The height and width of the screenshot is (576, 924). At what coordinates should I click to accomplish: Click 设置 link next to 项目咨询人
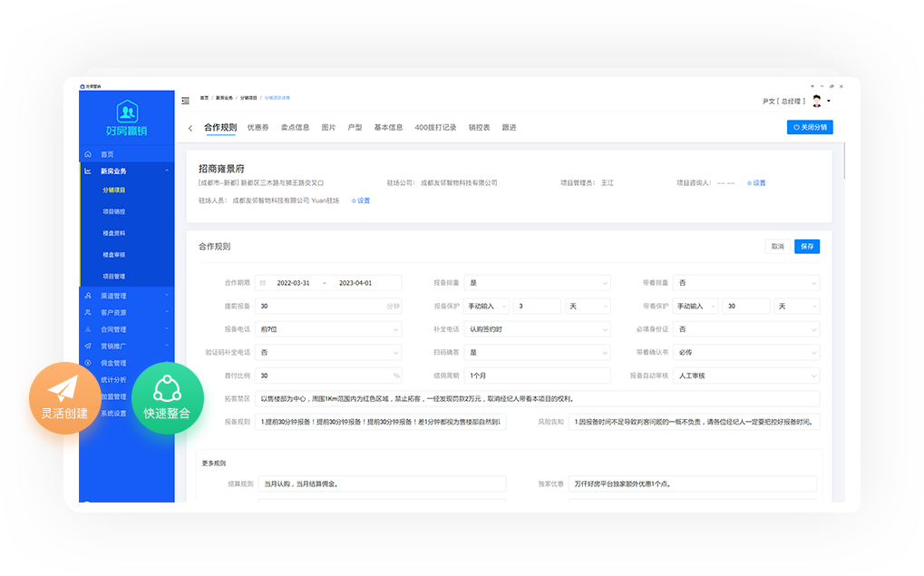click(x=756, y=183)
